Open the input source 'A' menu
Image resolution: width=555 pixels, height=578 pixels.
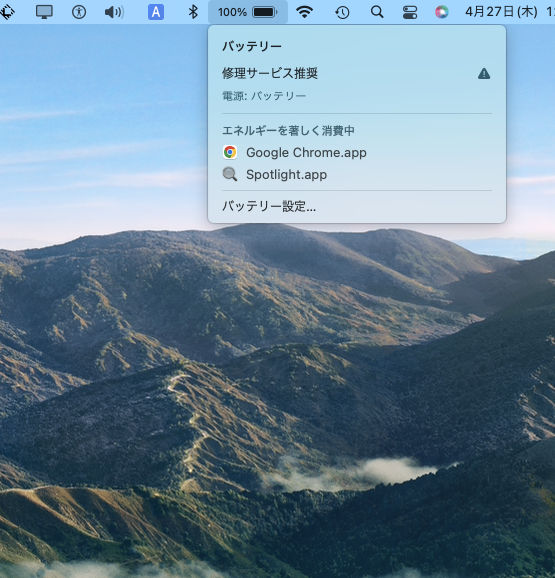(x=156, y=12)
